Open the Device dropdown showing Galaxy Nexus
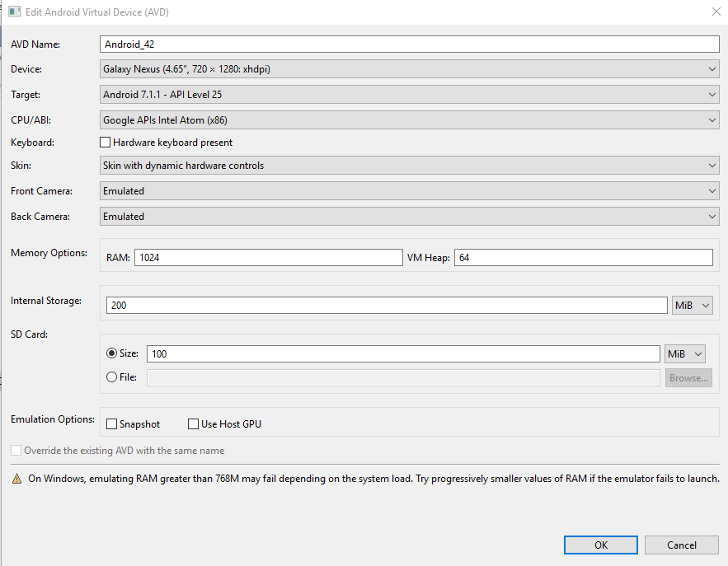Viewport: 728px width, 566px height. [x=410, y=69]
